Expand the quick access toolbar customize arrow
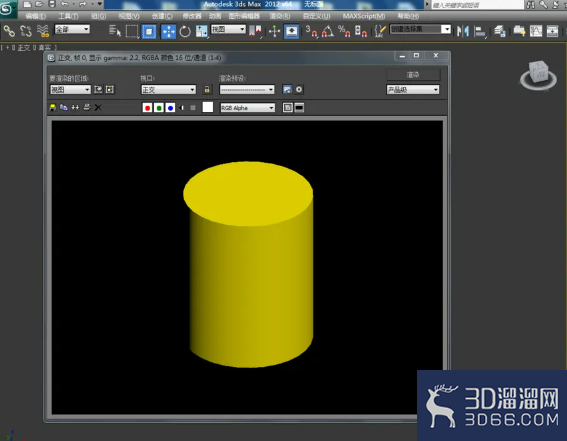The height and width of the screenshot is (441, 567). pyautogui.click(x=99, y=4)
